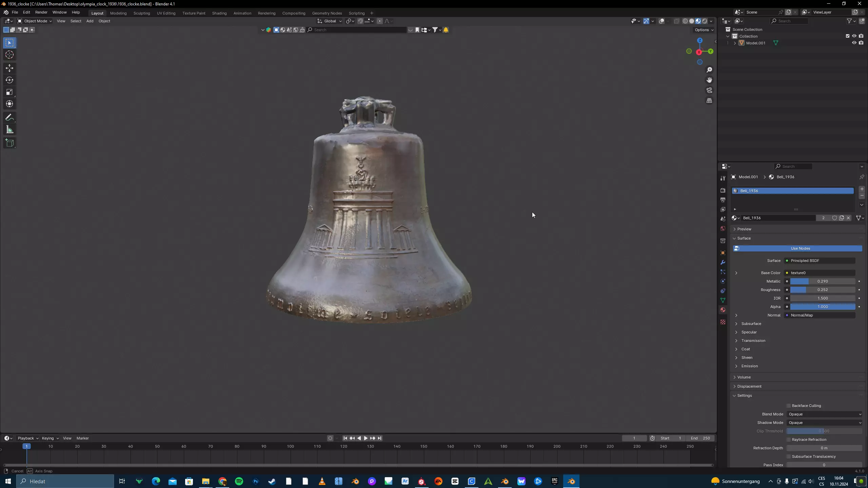Select the Measure tool
868x488 pixels.
click(9, 130)
